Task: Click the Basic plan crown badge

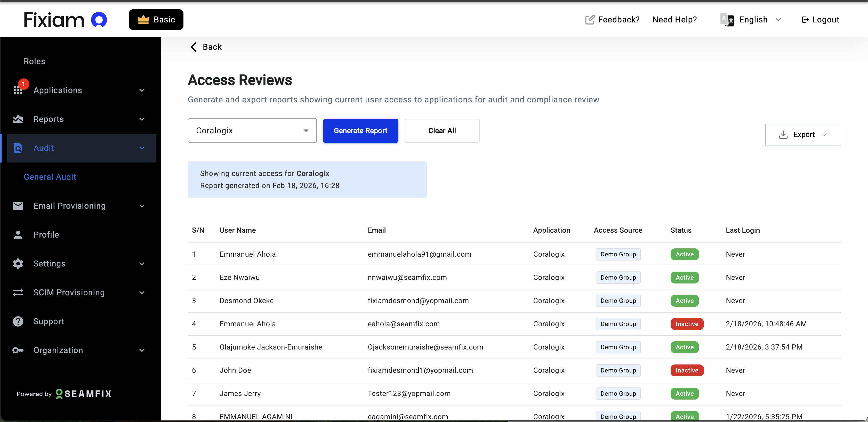Action: point(156,20)
